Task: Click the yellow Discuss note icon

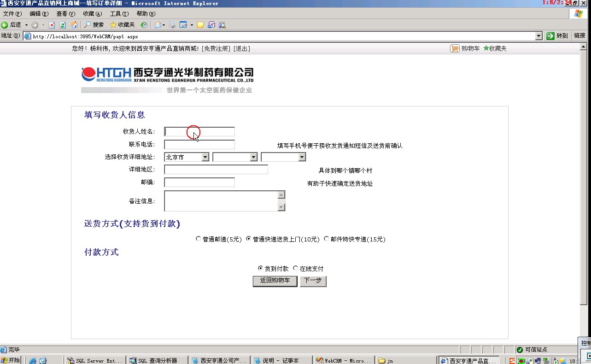Action: tap(200, 25)
